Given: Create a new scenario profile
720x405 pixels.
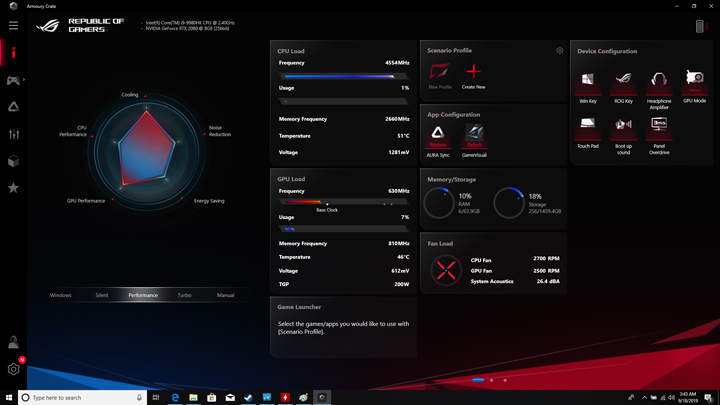Looking at the screenshot, I should [473, 76].
